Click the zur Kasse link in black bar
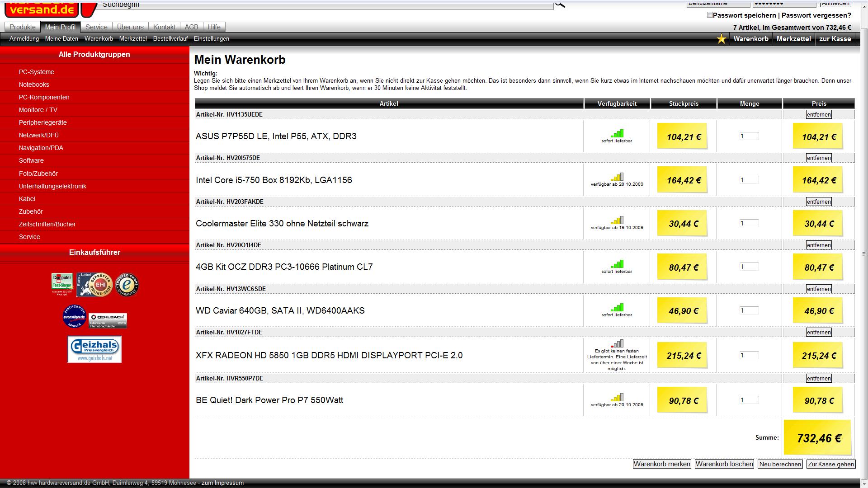 click(x=835, y=39)
